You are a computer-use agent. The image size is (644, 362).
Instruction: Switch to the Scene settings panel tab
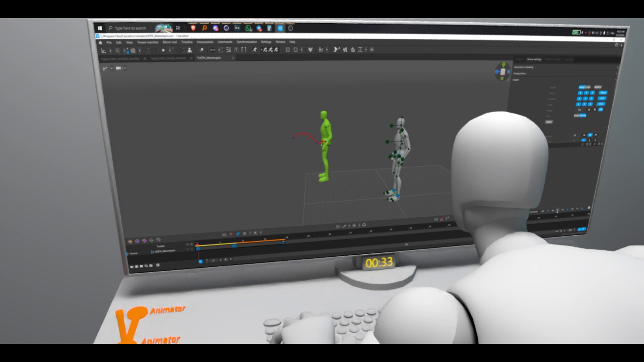[x=534, y=59]
